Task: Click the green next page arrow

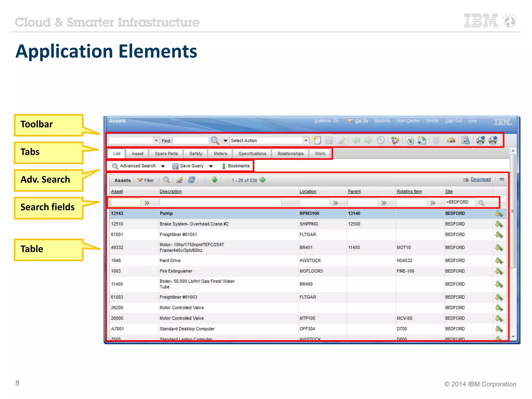Action: click(x=263, y=180)
